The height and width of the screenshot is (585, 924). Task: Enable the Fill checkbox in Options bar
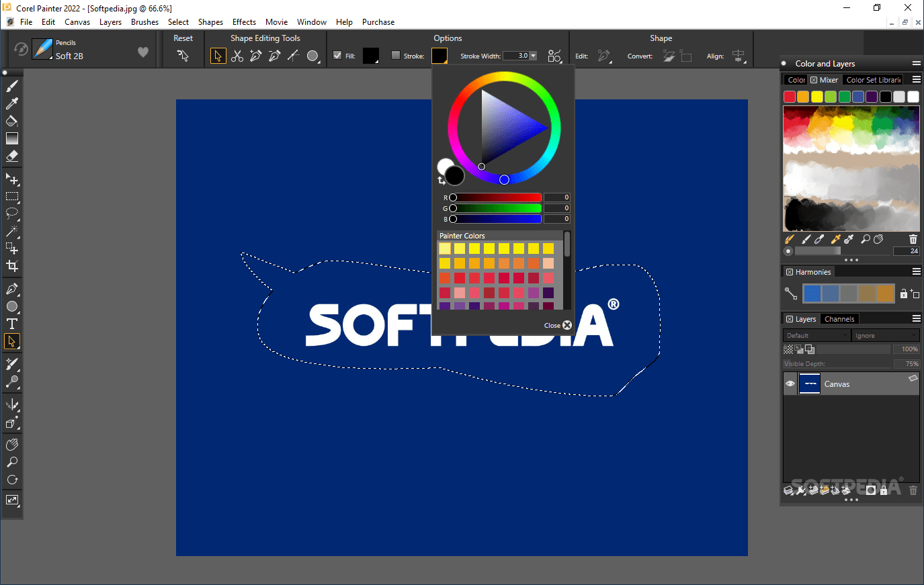click(x=337, y=56)
